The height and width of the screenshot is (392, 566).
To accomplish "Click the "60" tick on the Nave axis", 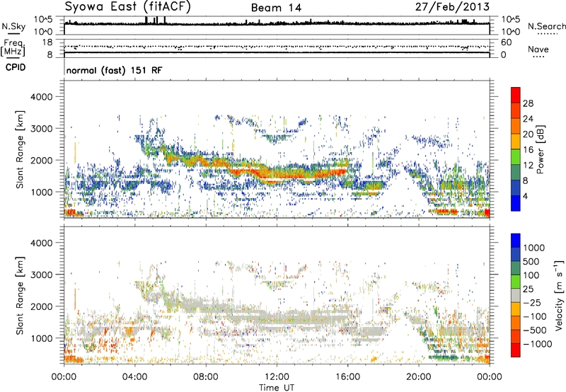I will coord(507,42).
